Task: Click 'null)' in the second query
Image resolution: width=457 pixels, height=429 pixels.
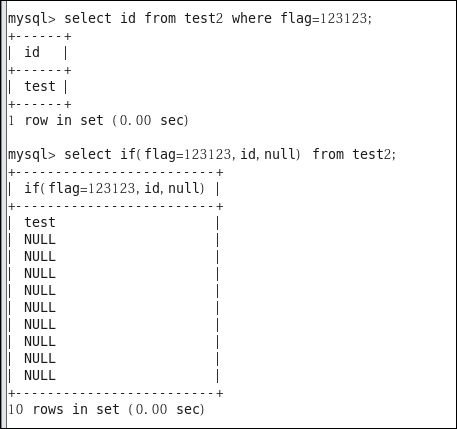Action: click(x=282, y=154)
